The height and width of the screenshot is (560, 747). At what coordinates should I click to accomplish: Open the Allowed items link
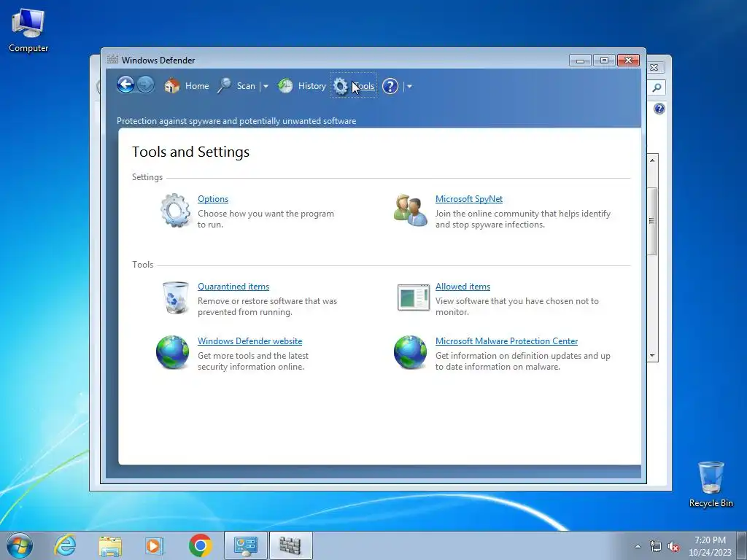pos(462,286)
